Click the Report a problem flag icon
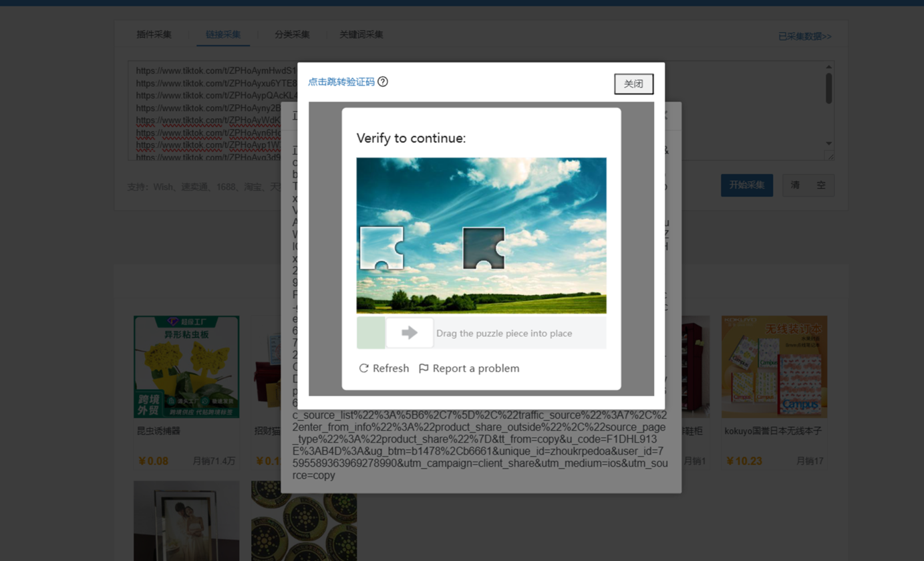Image resolution: width=924 pixels, height=561 pixels. click(424, 368)
